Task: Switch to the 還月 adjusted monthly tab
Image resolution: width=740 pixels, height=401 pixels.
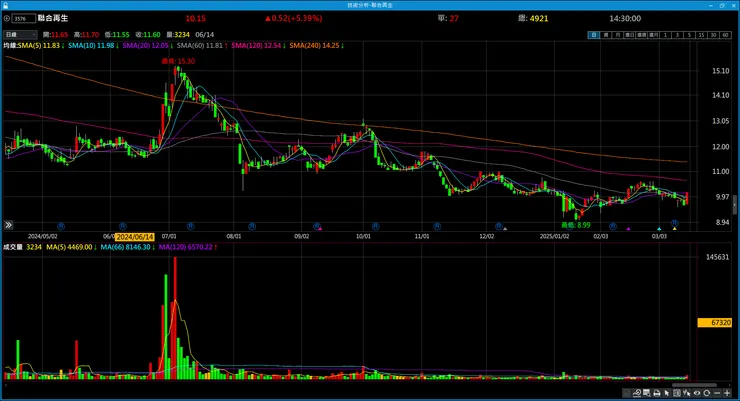Action: 654,35
